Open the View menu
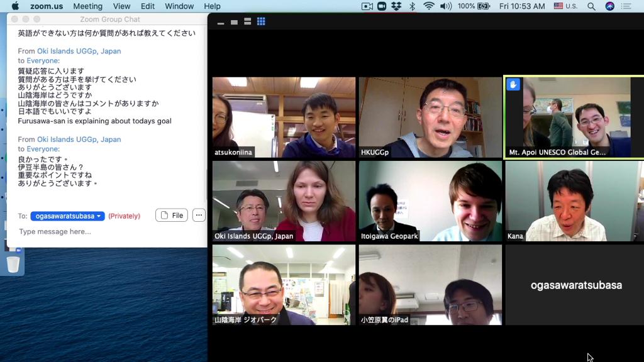 point(121,6)
